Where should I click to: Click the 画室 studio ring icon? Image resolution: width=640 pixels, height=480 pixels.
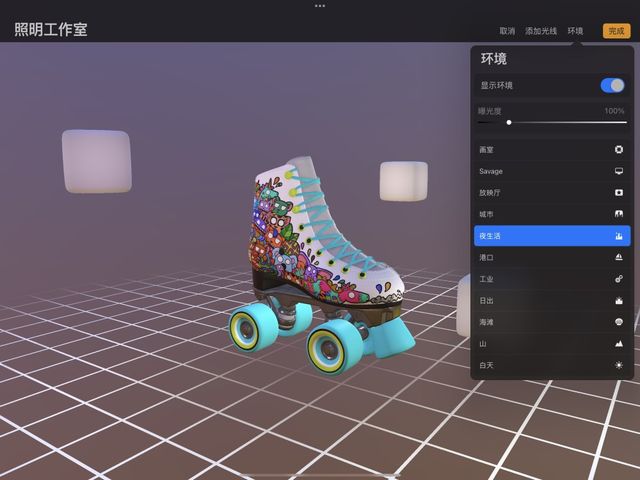tap(619, 149)
